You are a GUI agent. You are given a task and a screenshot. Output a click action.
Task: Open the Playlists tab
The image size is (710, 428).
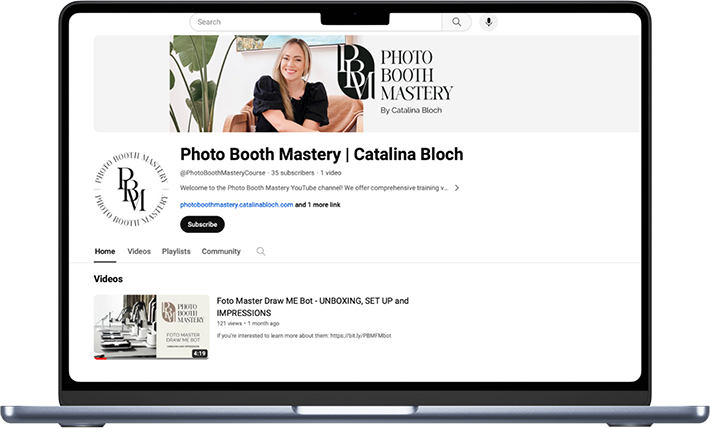[x=176, y=251]
